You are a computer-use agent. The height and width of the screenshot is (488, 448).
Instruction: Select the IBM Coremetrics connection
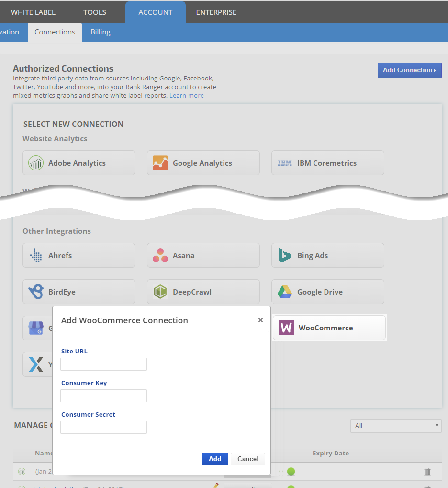tap(327, 163)
